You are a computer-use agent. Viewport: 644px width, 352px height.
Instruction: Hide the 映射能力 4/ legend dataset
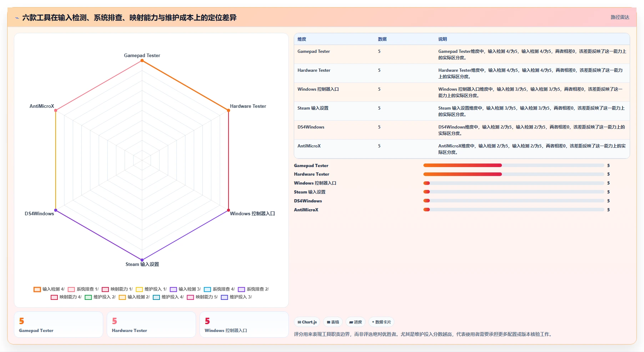[x=66, y=297]
